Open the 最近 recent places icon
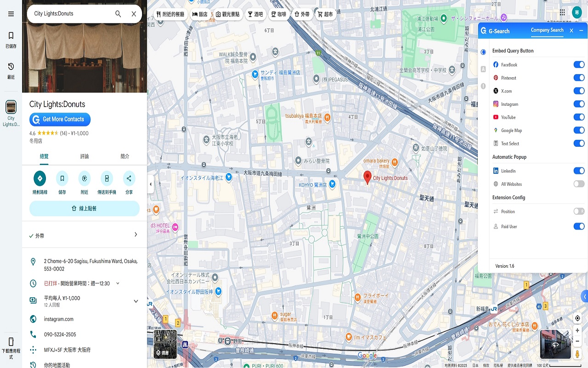 point(11,68)
